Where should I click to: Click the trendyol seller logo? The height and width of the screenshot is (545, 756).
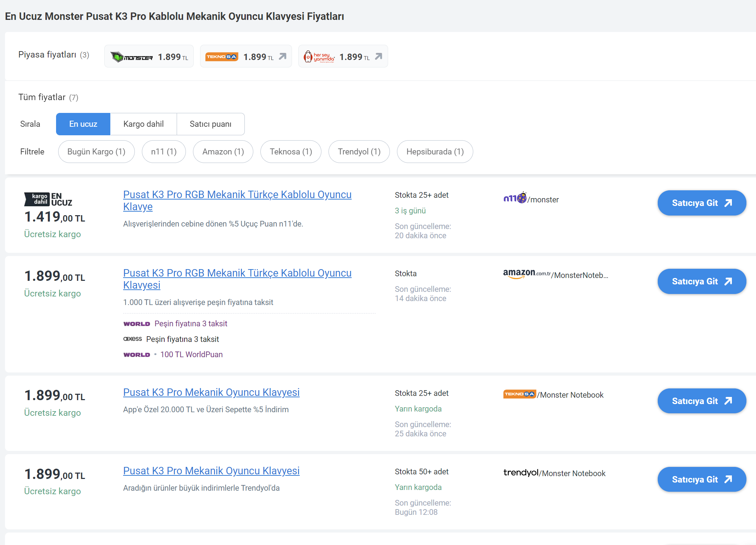521,473
